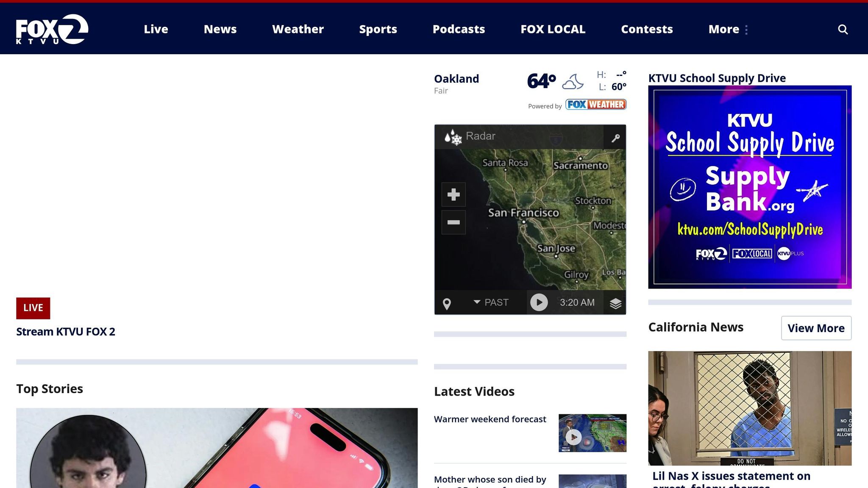Click View More for California News
The width and height of the screenshot is (868, 488).
point(816,328)
